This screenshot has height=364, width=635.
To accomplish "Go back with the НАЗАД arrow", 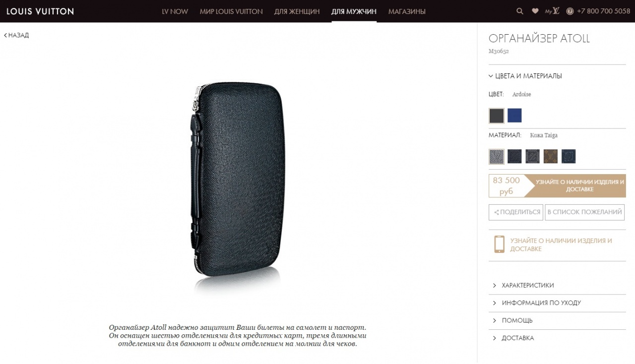I will coord(16,35).
